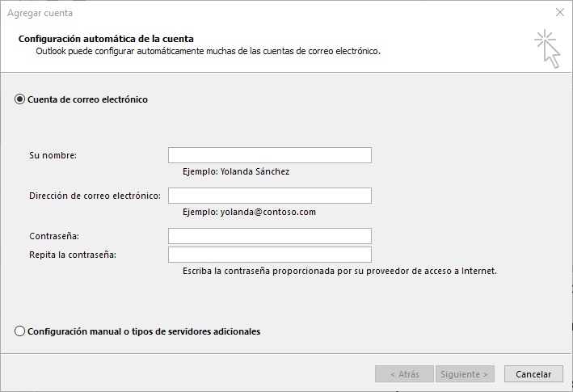
Task: Click the < Atrás button
Action: click(x=405, y=374)
